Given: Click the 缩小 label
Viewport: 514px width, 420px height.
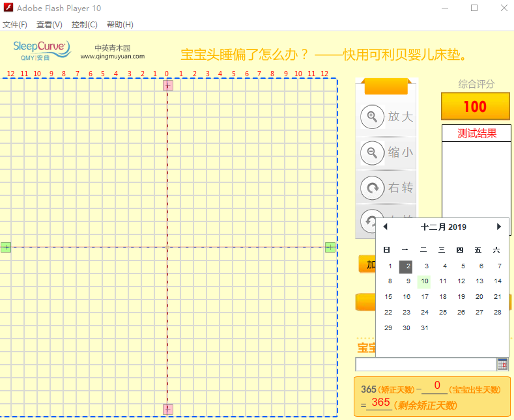Looking at the screenshot, I should (401, 152).
